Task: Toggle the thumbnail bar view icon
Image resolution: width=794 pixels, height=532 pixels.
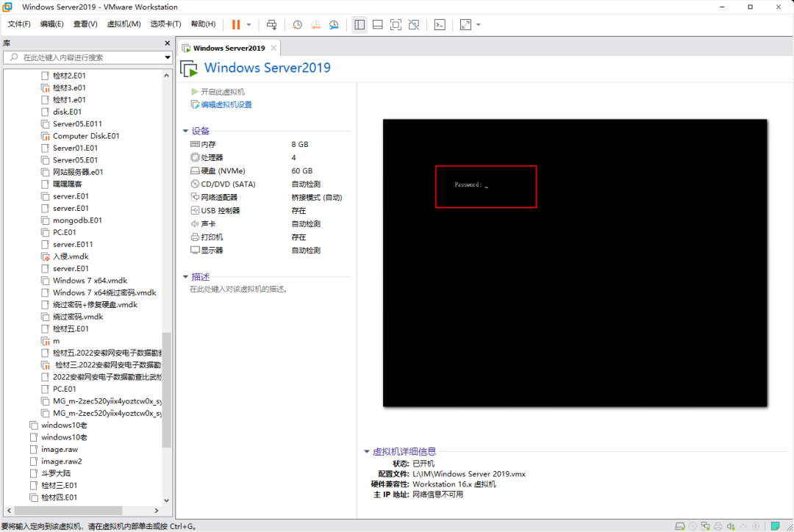Action: point(377,24)
